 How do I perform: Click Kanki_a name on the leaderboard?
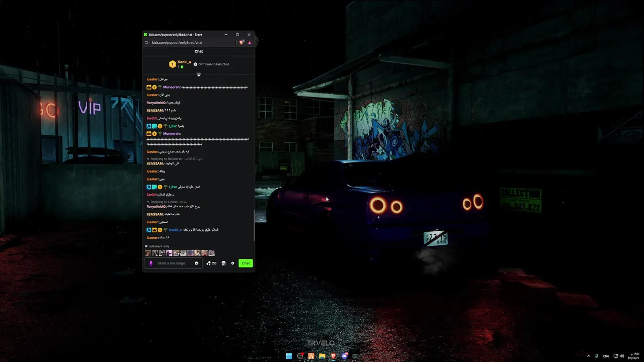click(184, 62)
